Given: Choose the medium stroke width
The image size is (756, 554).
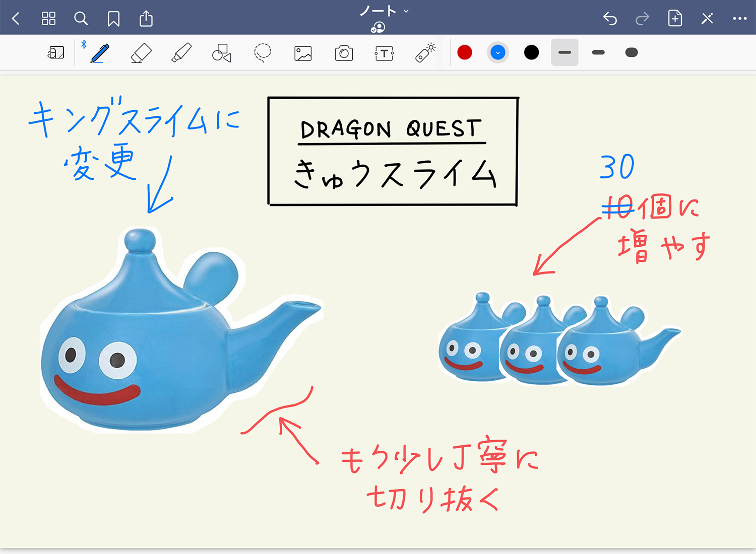Looking at the screenshot, I should coord(598,52).
